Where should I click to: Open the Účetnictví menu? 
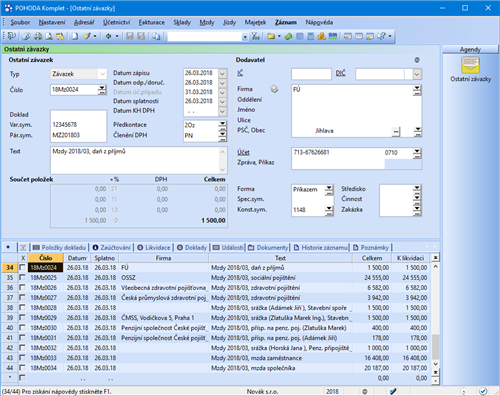(x=116, y=22)
